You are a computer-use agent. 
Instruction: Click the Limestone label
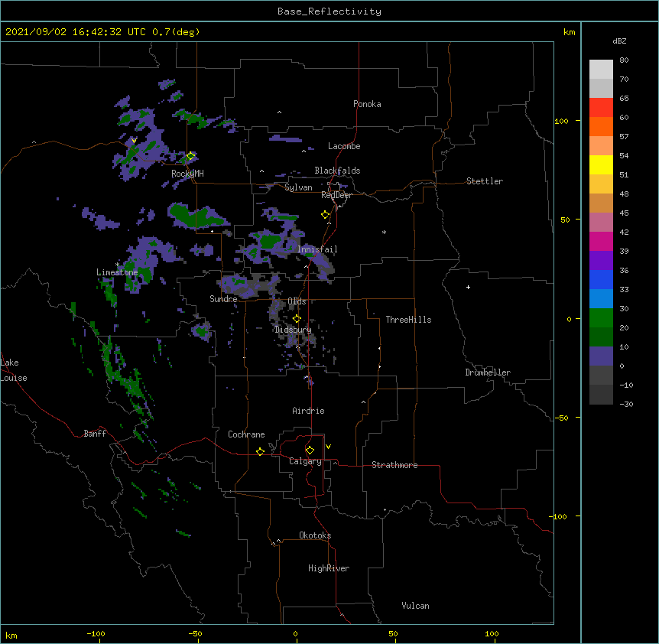tap(117, 272)
